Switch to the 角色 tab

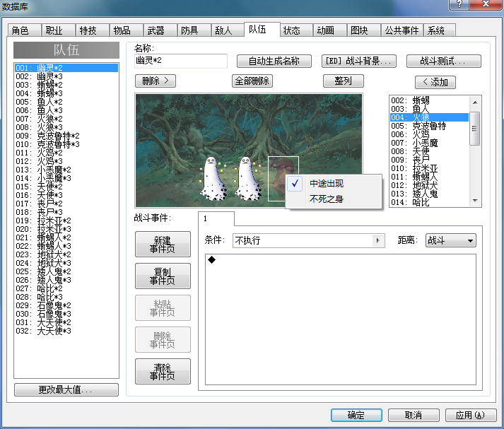25,30
